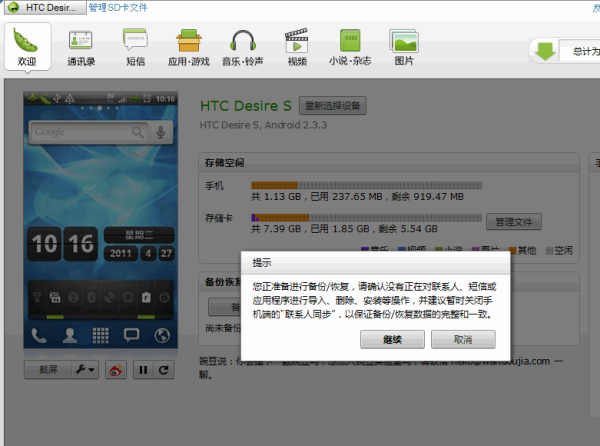Open the 视频 video section
Image resolution: width=600 pixels, height=446 pixels.
point(297,47)
